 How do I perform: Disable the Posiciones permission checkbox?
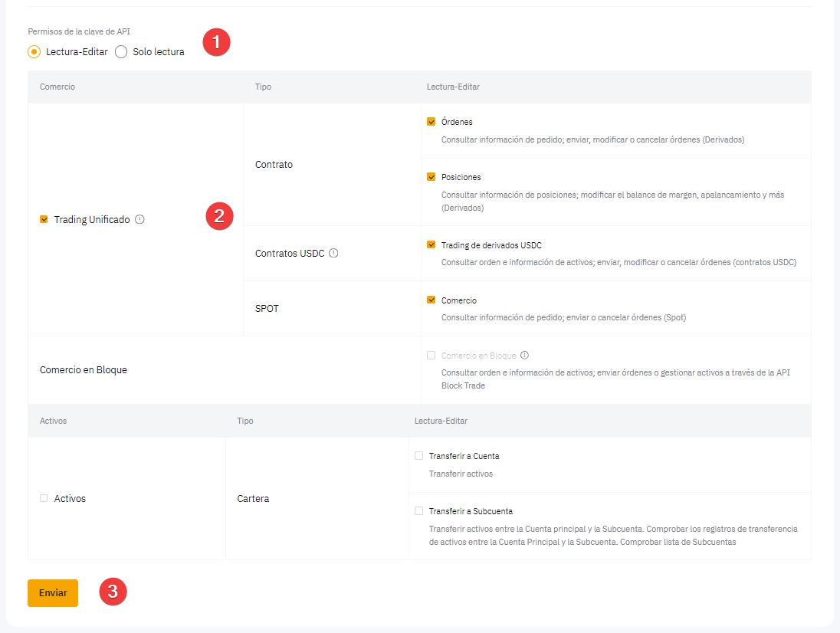(431, 177)
